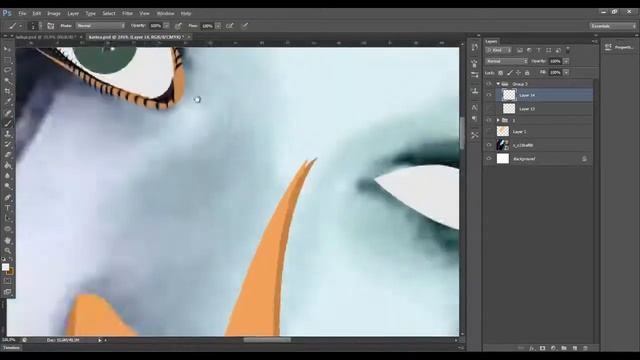The width and height of the screenshot is (640, 360).
Task: Open the Image menu
Action: tap(54, 13)
